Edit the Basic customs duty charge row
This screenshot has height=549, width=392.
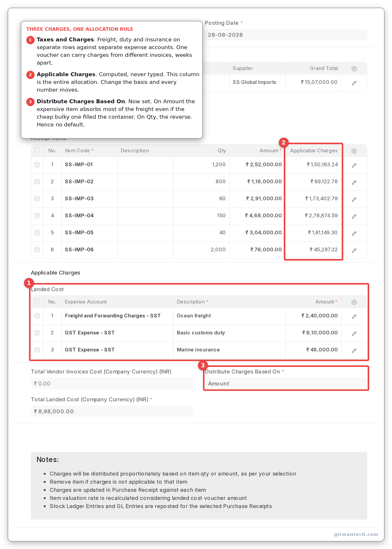[x=354, y=333]
